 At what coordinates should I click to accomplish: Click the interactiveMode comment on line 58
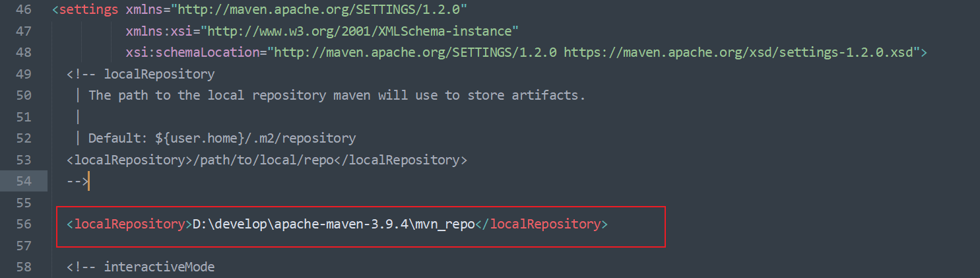tap(159, 267)
